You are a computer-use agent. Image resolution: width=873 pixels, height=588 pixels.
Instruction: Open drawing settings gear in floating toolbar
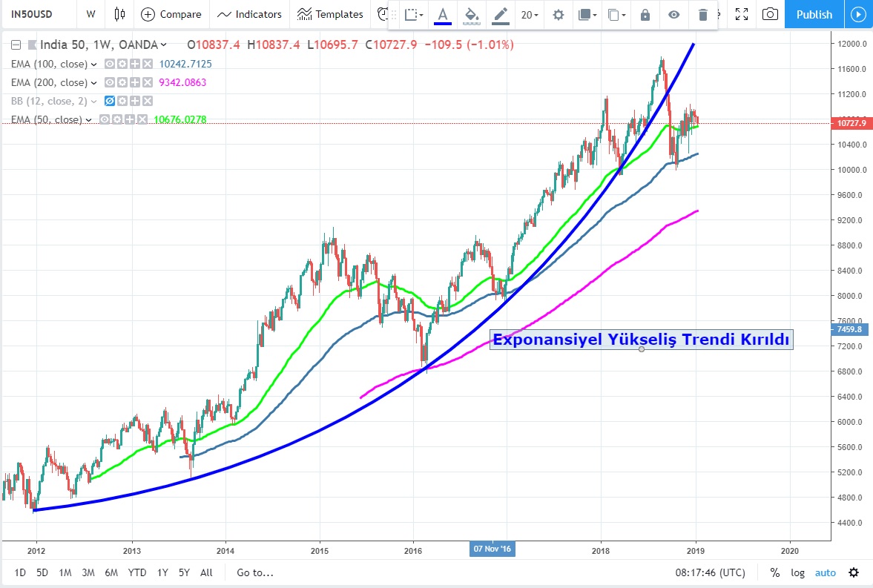[x=558, y=15]
